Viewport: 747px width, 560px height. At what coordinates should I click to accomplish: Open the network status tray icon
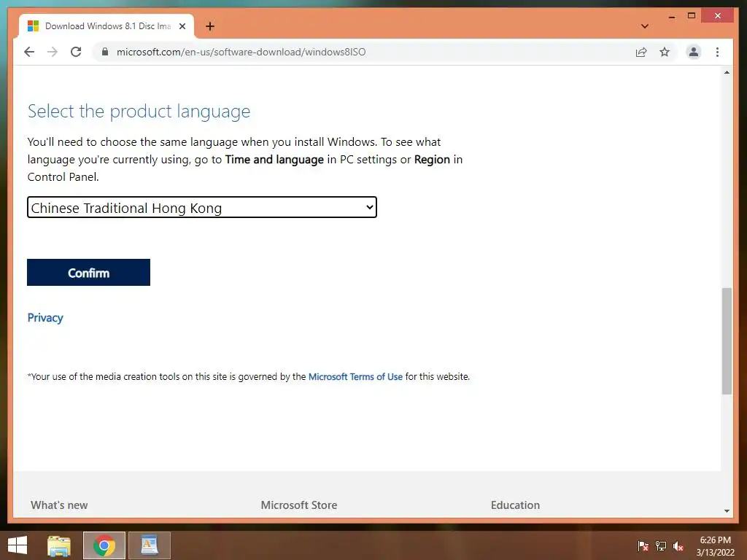point(661,546)
